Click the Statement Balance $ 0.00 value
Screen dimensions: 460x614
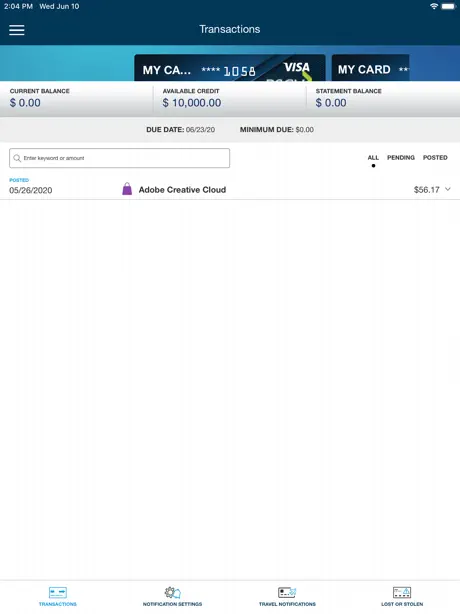pyautogui.click(x=331, y=103)
